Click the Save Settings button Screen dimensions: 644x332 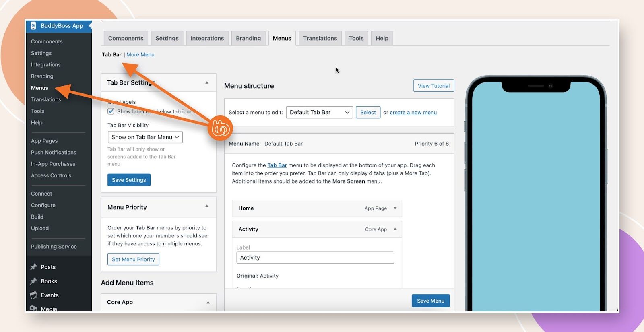[129, 180]
